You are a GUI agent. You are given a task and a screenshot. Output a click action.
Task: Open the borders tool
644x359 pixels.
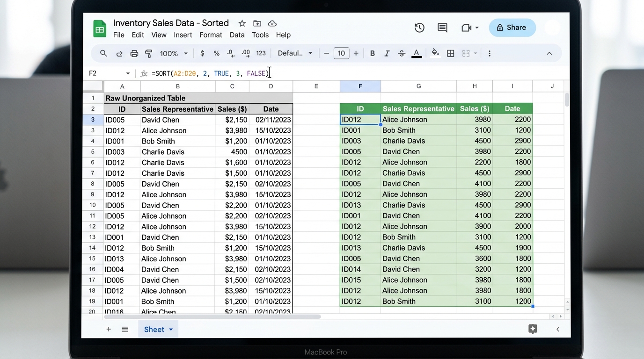coord(451,53)
